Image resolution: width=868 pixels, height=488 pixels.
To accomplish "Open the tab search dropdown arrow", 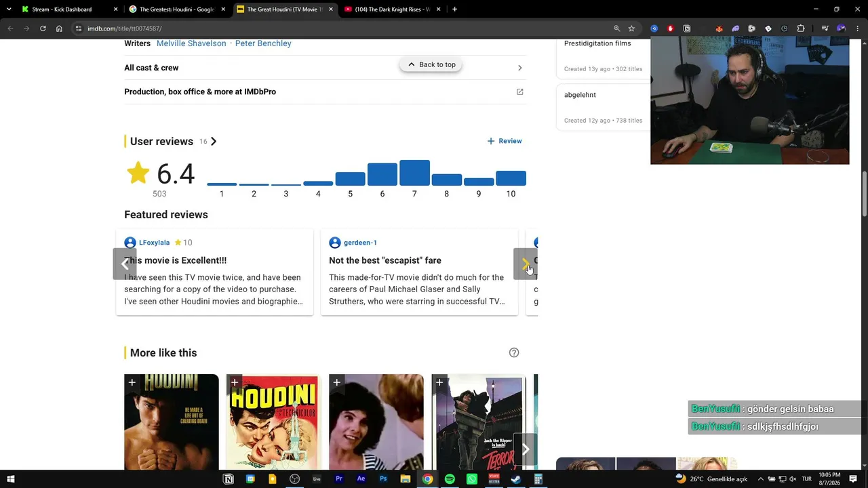I will click(x=9, y=9).
